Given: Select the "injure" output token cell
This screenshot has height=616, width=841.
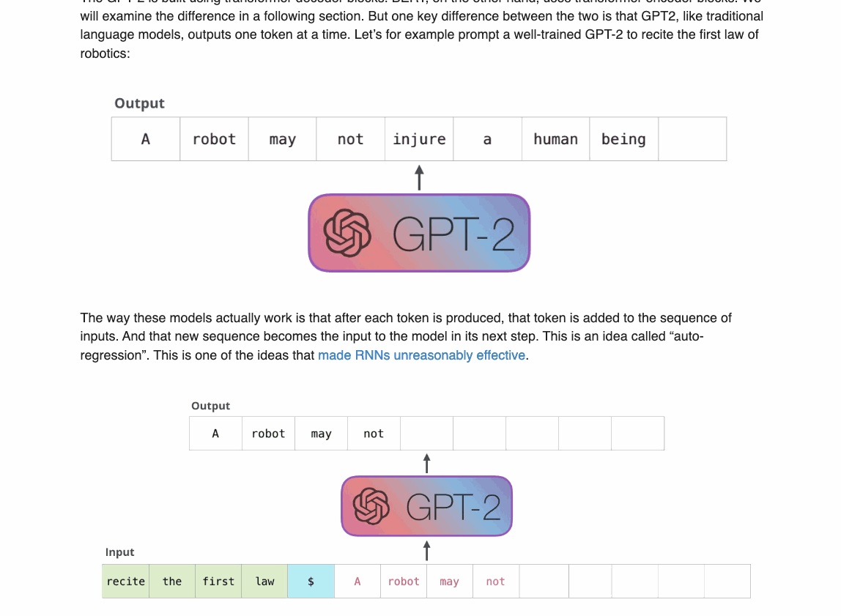Looking at the screenshot, I should pos(419,139).
